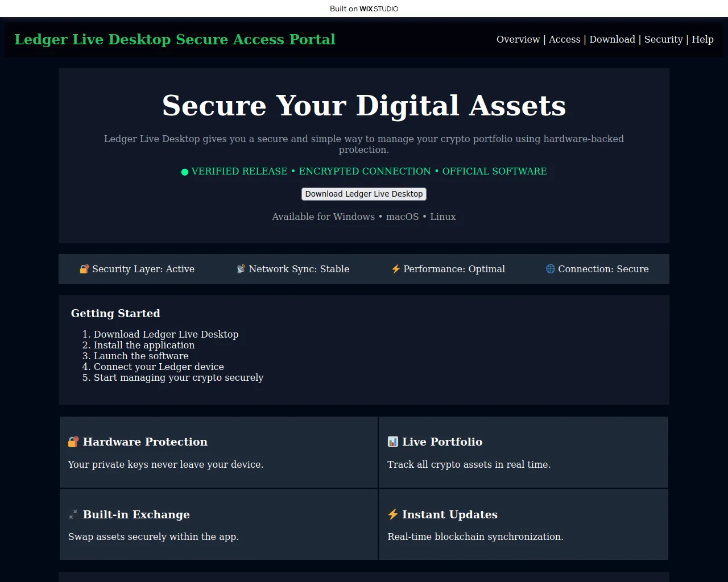Click the Getting Started heading
The width and height of the screenshot is (728, 582).
pyautogui.click(x=115, y=313)
